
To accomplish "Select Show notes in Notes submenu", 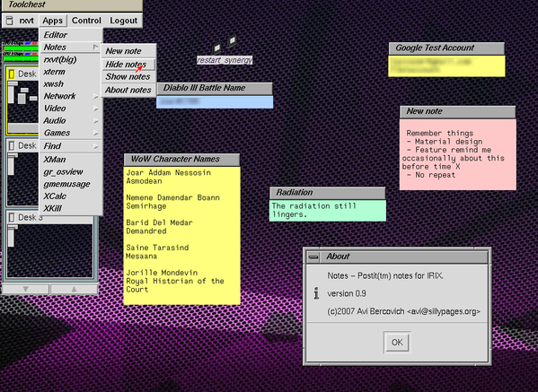I will coord(128,77).
